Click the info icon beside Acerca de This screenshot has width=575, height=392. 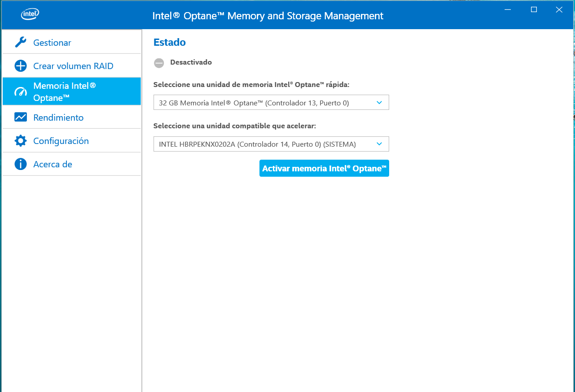click(x=21, y=164)
